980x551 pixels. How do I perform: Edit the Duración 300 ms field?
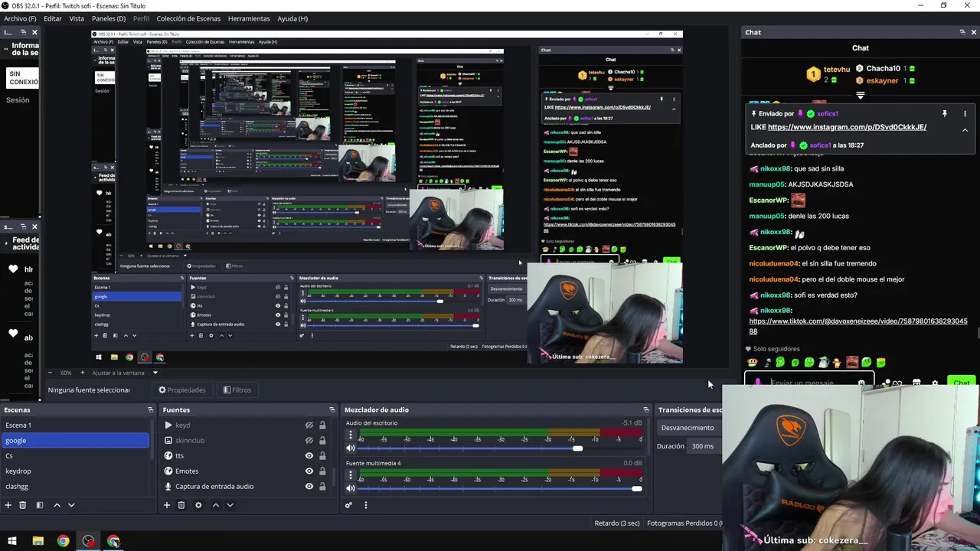point(704,446)
